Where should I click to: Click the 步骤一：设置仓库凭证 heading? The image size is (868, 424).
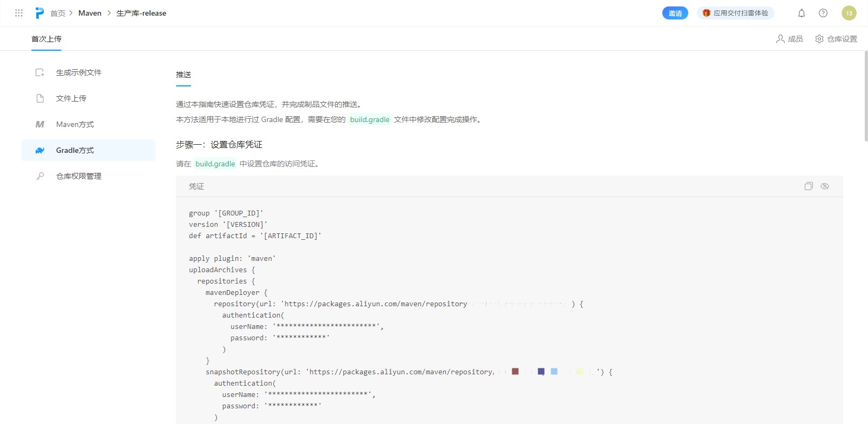219,145
